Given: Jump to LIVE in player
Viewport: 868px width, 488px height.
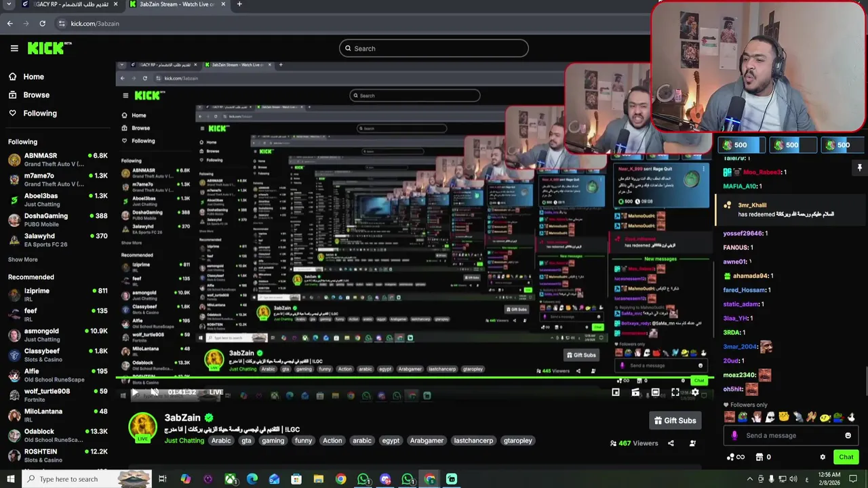Looking at the screenshot, I should (x=216, y=392).
